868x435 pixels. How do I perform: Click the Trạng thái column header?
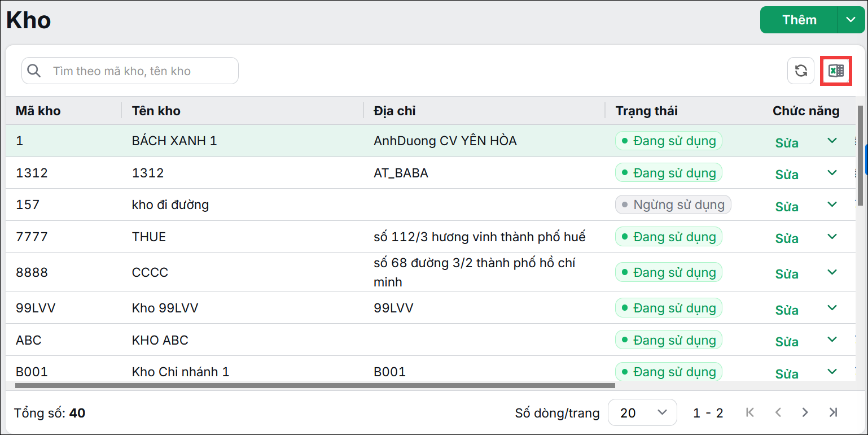(x=647, y=111)
